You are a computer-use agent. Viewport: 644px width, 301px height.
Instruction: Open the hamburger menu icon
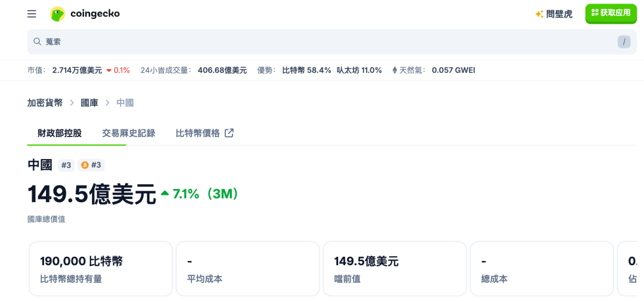pos(32,14)
